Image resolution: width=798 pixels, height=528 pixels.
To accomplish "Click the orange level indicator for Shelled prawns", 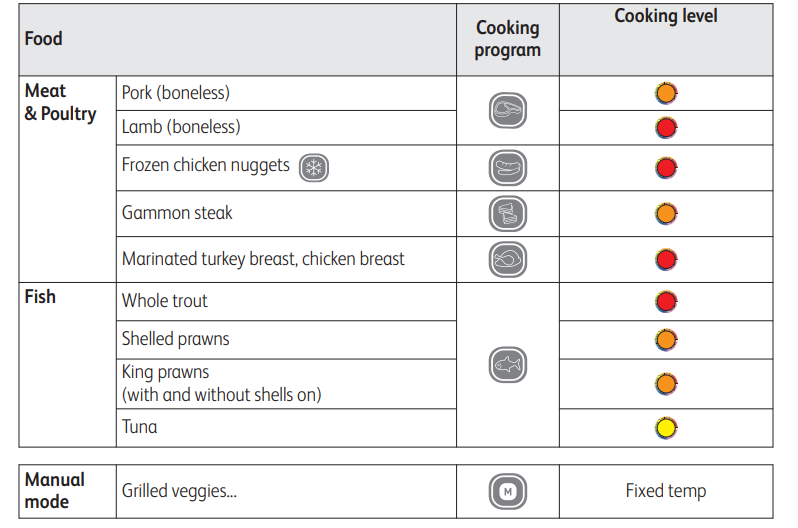I will (666, 339).
